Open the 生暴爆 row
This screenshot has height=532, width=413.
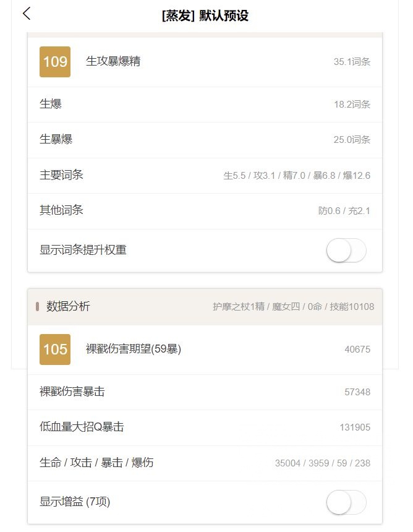pos(56,139)
